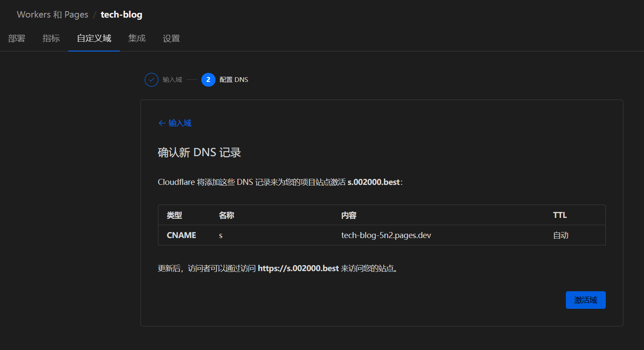This screenshot has width=644, height=350.
Task: Select the tech-blog-5n2.pages.dev content value
Action: coord(386,235)
